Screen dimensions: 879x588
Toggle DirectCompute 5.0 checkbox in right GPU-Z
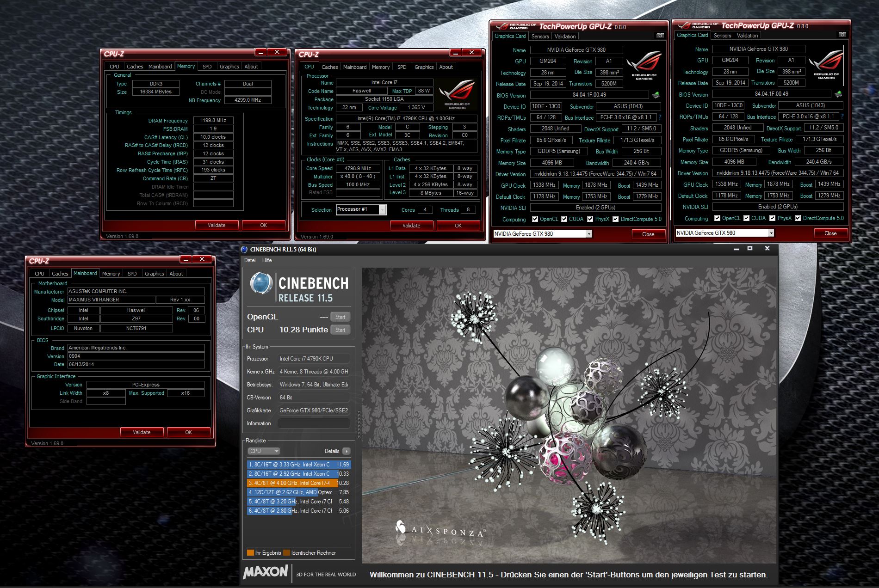[x=798, y=218]
